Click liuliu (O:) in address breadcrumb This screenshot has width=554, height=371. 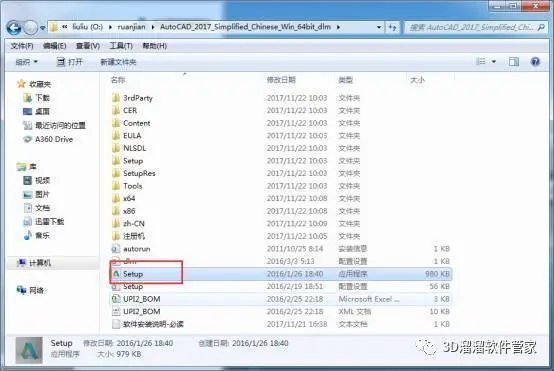pyautogui.click(x=88, y=27)
